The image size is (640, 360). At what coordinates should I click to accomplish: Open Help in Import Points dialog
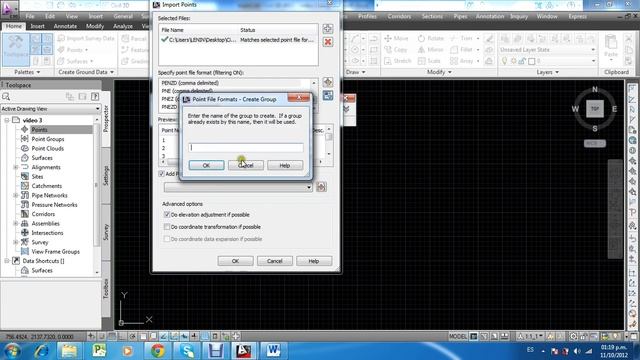314,261
